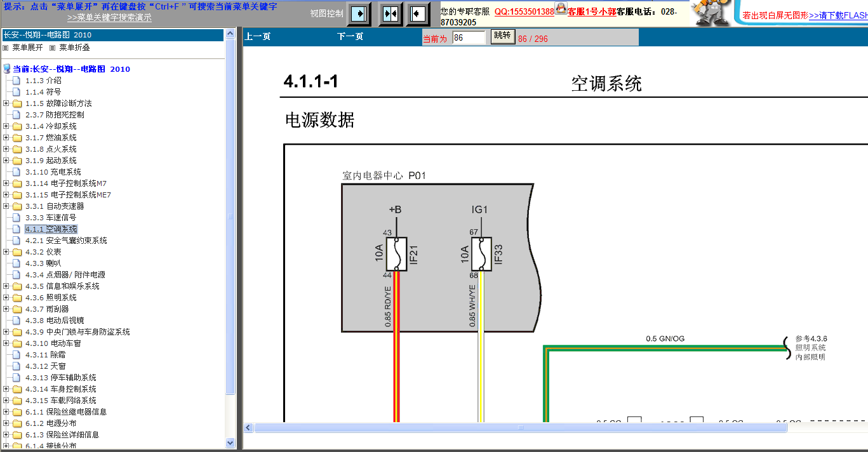Click the page icon beside 3.3.3 车速信号
This screenshot has width=868, height=452.
(x=17, y=218)
